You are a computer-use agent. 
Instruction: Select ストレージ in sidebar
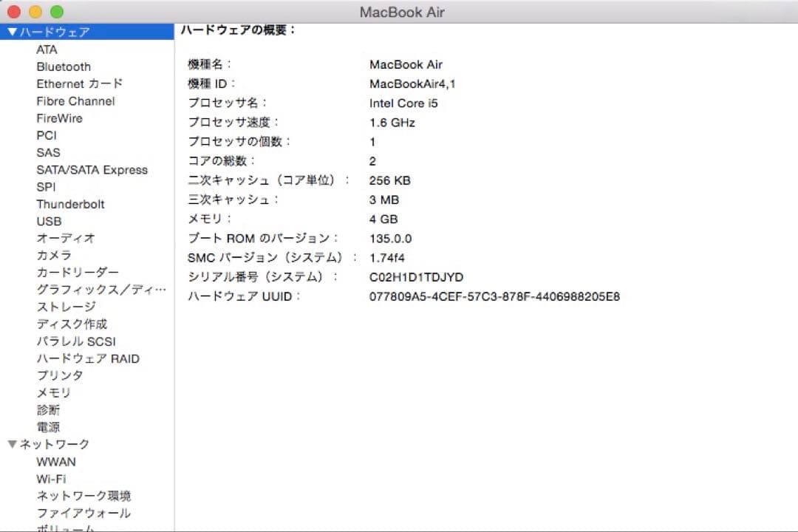click(x=66, y=307)
